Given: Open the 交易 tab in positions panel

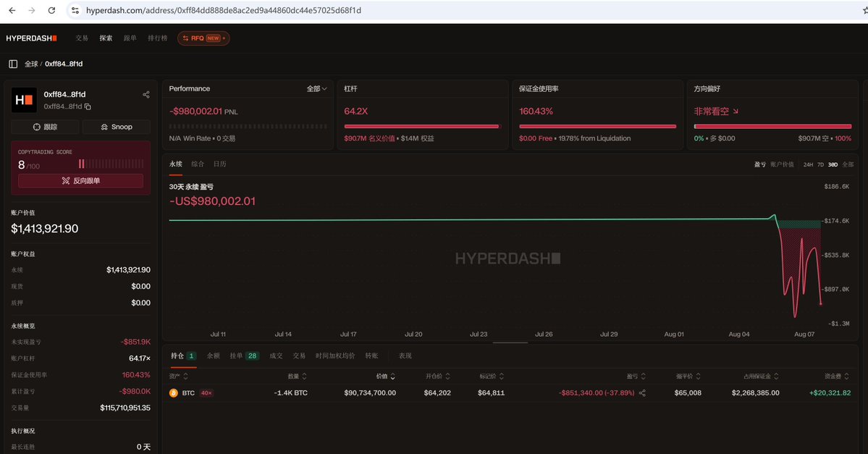Looking at the screenshot, I should click(299, 356).
